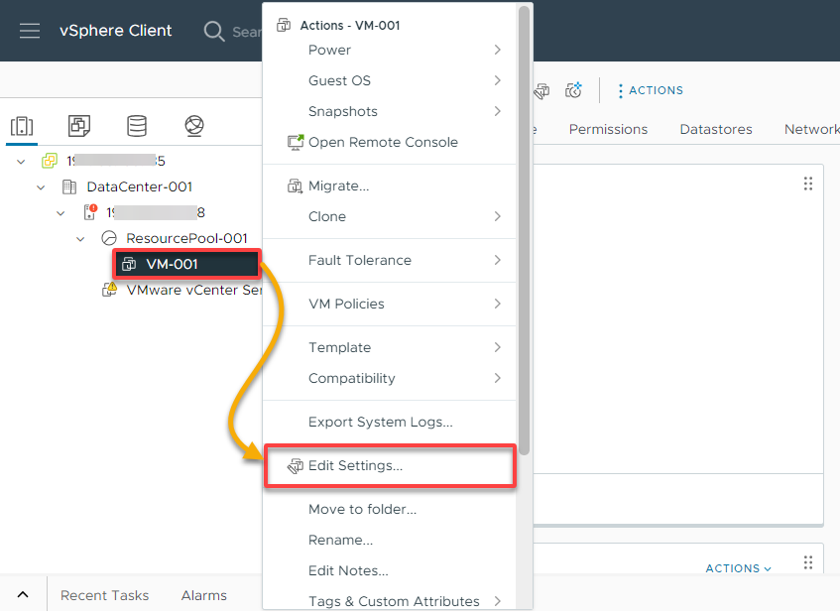Choose Rename menu entry

[390, 540]
